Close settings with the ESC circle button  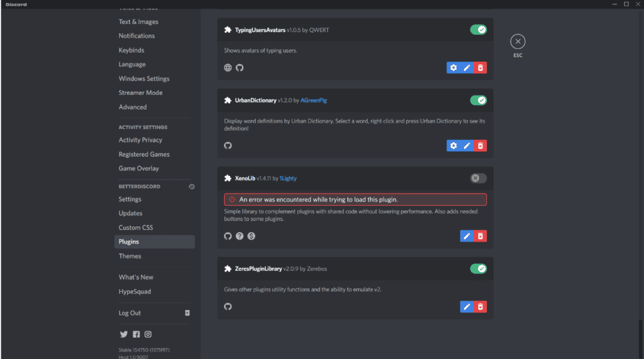518,41
